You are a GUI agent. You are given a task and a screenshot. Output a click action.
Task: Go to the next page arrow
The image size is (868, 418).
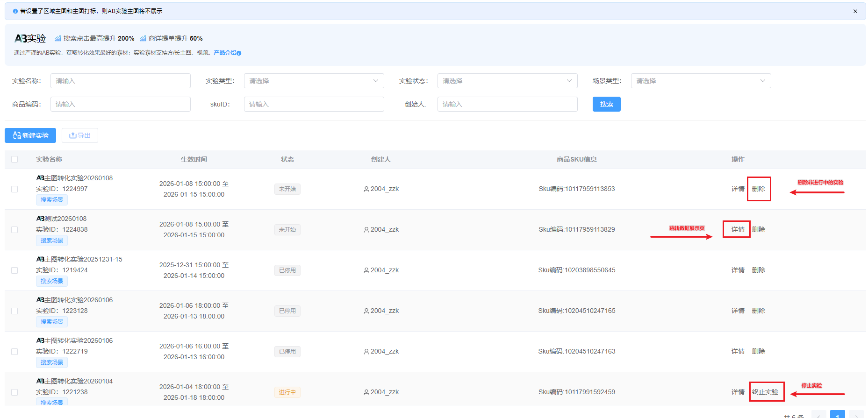point(856,416)
